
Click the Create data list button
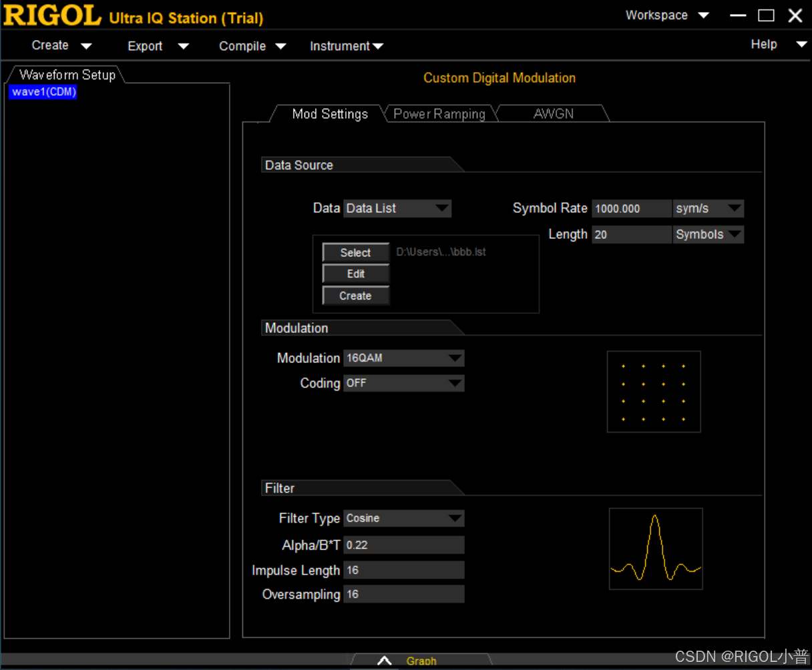pyautogui.click(x=355, y=296)
